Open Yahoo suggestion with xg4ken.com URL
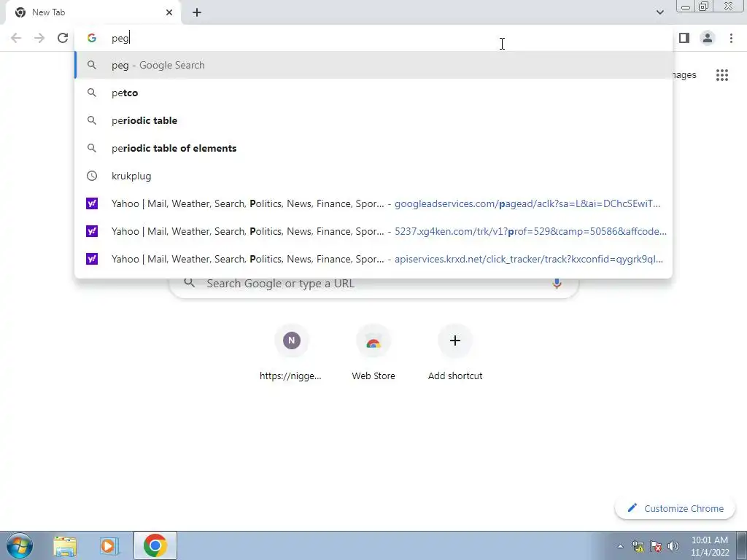 click(373, 231)
